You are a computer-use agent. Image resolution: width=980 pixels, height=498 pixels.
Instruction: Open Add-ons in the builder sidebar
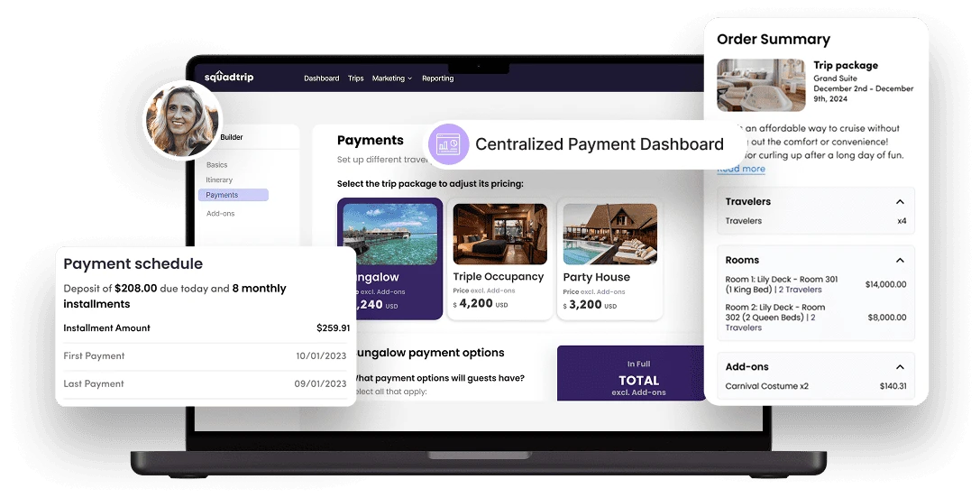(x=220, y=214)
